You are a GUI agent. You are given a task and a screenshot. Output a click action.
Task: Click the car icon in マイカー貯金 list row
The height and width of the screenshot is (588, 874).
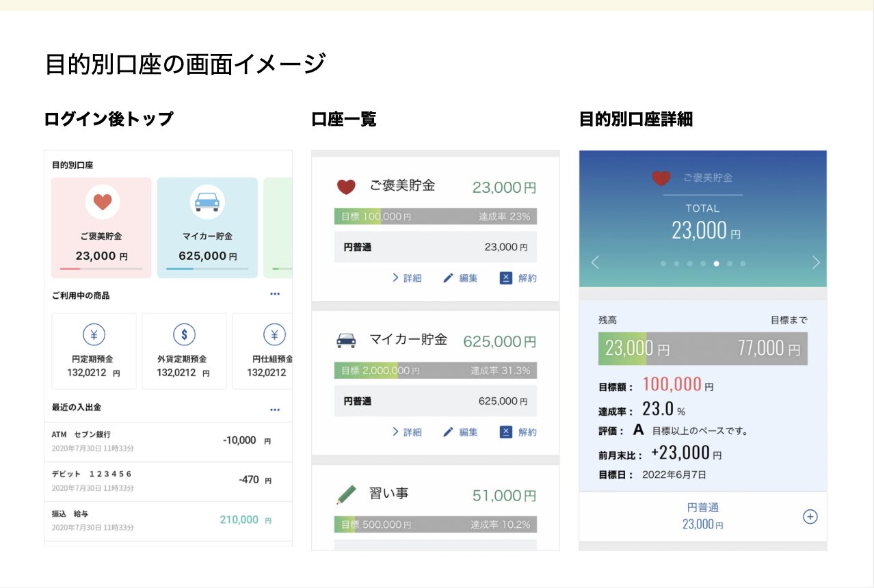coord(346,340)
